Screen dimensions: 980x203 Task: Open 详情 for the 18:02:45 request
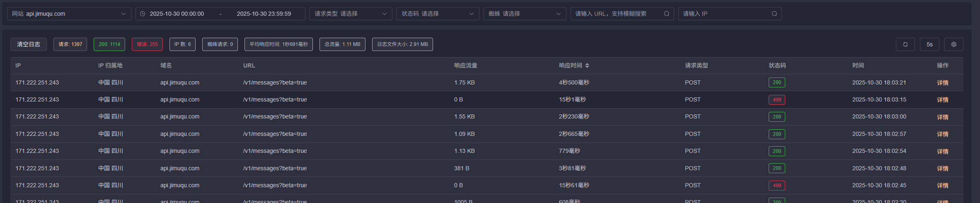[942, 186]
